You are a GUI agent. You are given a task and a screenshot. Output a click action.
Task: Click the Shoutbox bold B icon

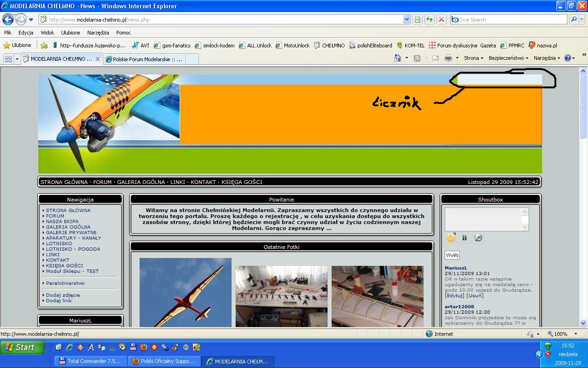pos(464,237)
